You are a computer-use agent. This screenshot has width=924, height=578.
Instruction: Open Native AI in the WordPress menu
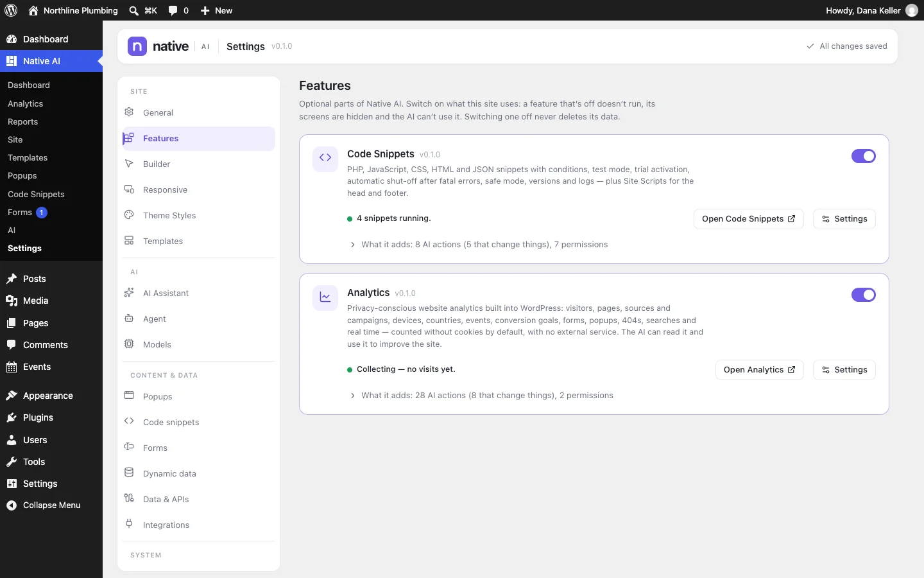click(x=51, y=61)
